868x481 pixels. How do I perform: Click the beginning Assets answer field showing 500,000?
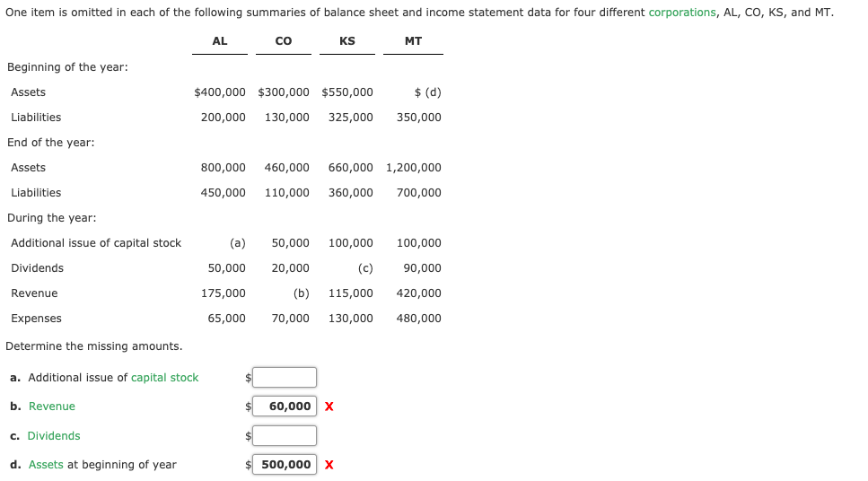tap(285, 464)
